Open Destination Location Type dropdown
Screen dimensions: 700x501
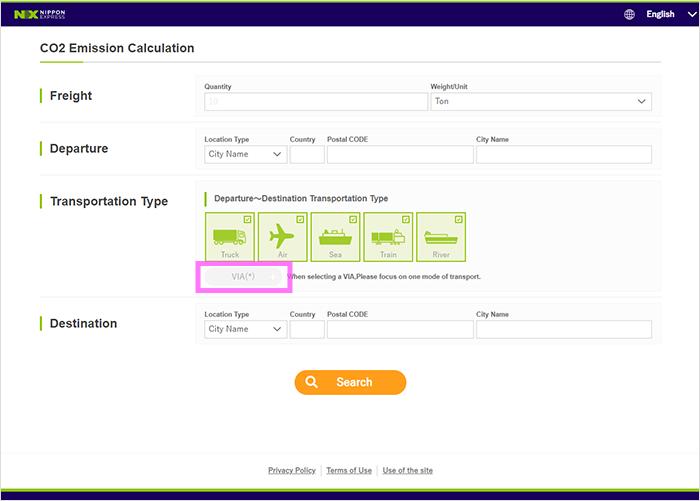(245, 329)
